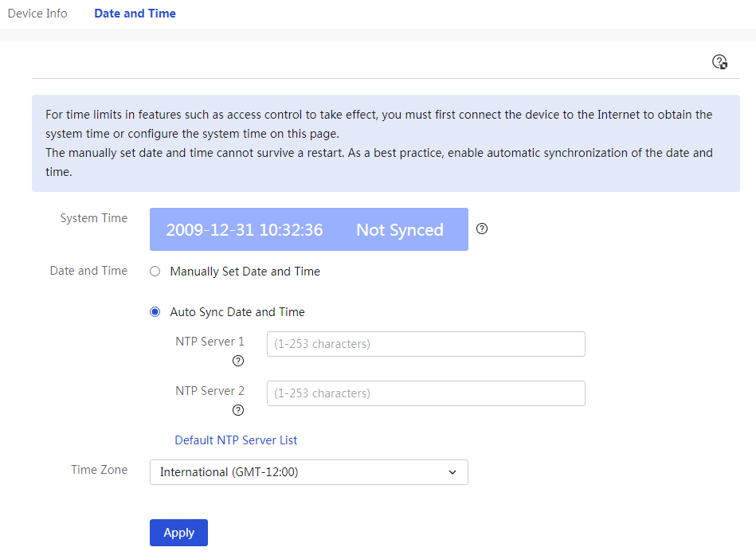Click the 2009-12-31 10:32:36 system time display
The height and width of the screenshot is (559, 756).
pos(245,230)
